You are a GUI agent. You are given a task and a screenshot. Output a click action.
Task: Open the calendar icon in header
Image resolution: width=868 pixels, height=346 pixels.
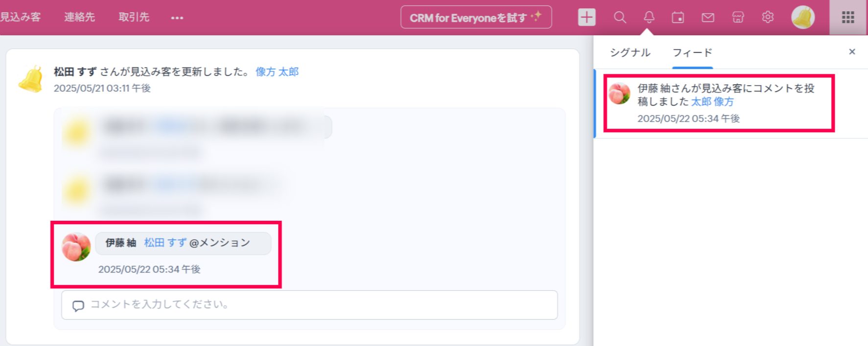click(x=678, y=18)
